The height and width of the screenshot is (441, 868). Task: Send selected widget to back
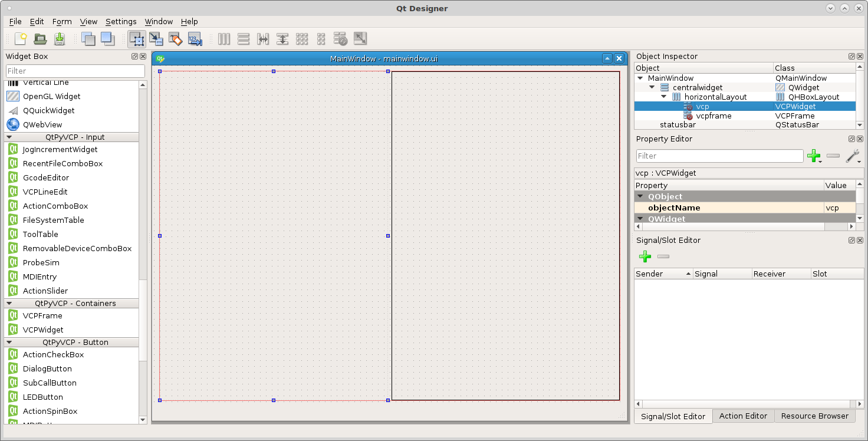[88, 39]
